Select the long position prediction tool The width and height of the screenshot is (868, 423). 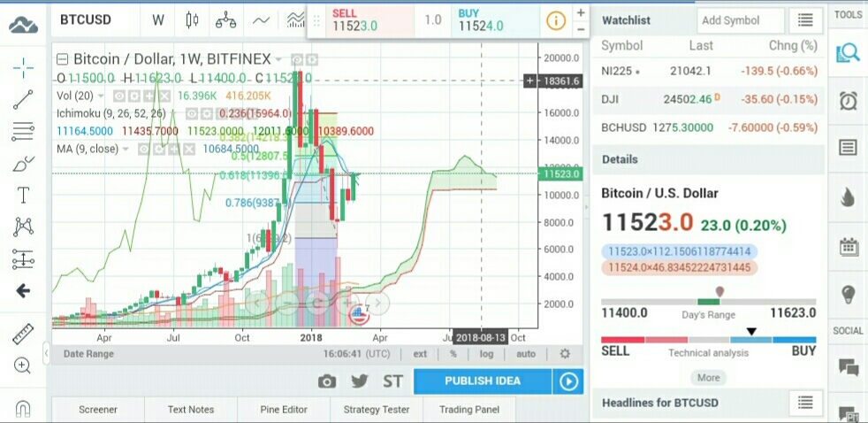pyautogui.click(x=23, y=259)
